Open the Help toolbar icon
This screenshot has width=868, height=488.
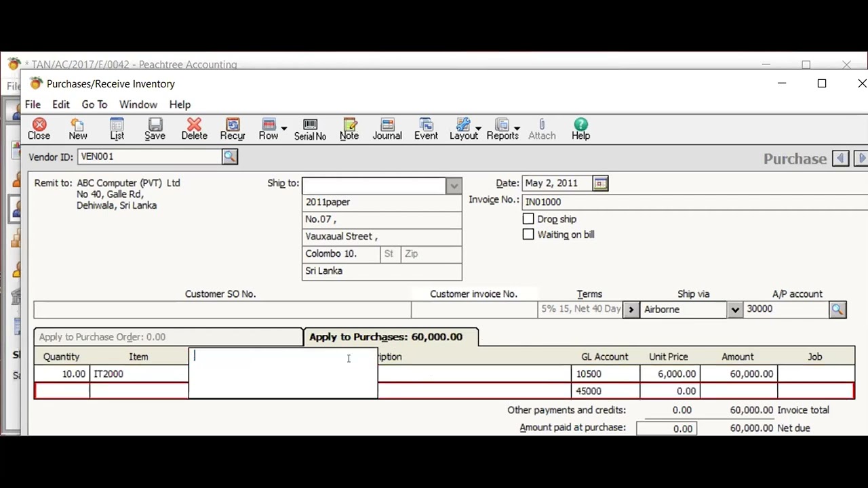[x=580, y=129]
